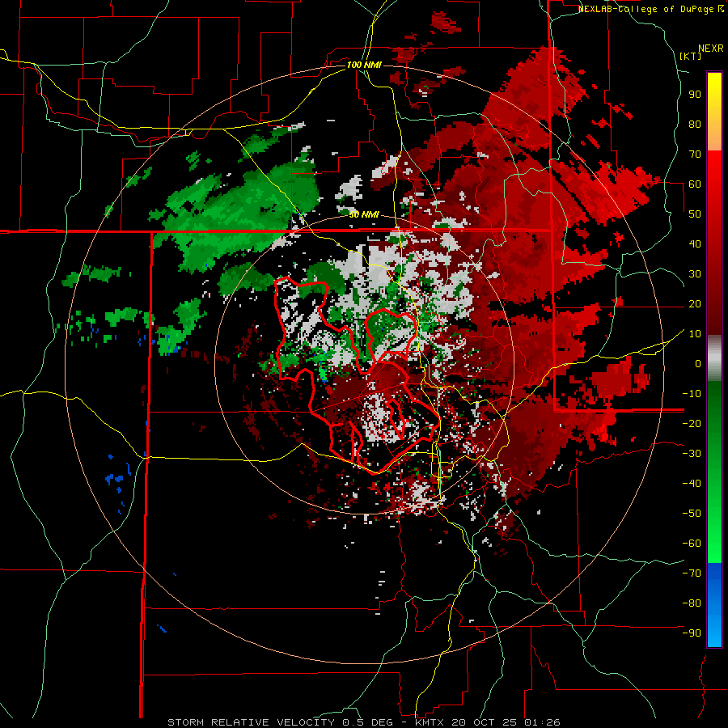Click the [KT] units label

pos(691,56)
